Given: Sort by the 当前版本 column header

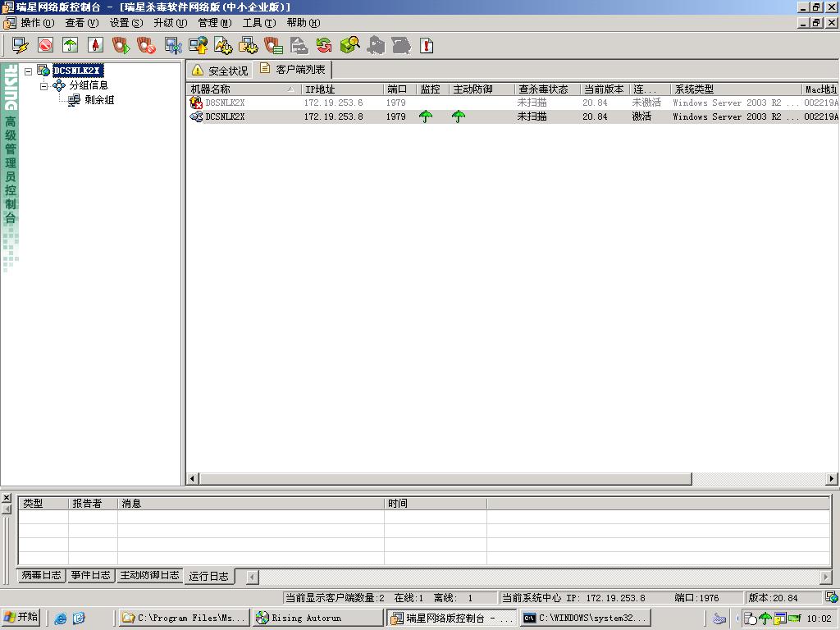Looking at the screenshot, I should (605, 89).
